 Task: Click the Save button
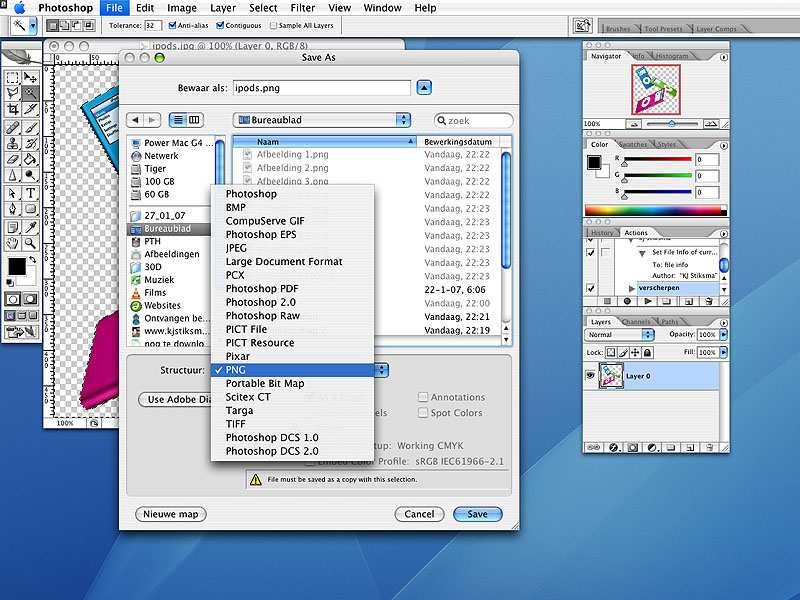click(477, 514)
